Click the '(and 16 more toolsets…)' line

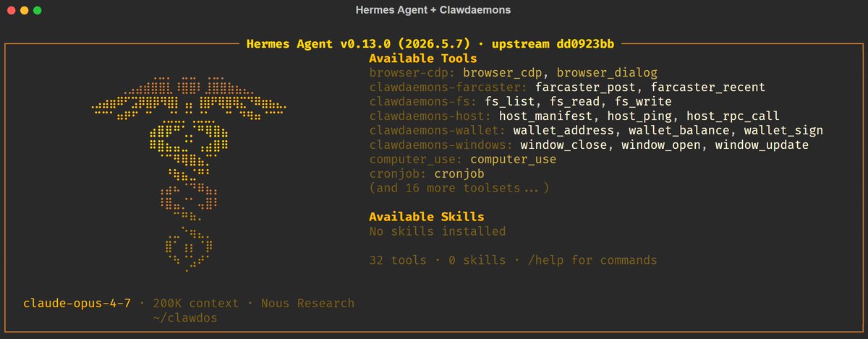[459, 189]
